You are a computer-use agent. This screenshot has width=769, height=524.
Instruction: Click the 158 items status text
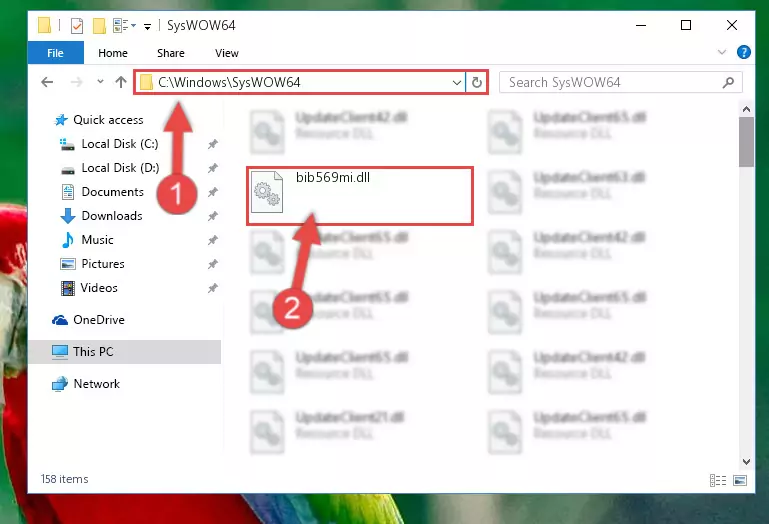pyautogui.click(x=64, y=479)
